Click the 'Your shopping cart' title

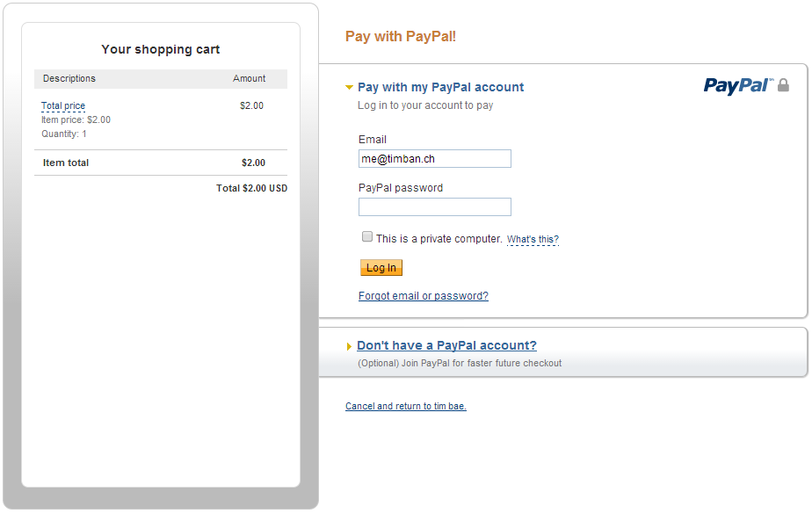(161, 50)
